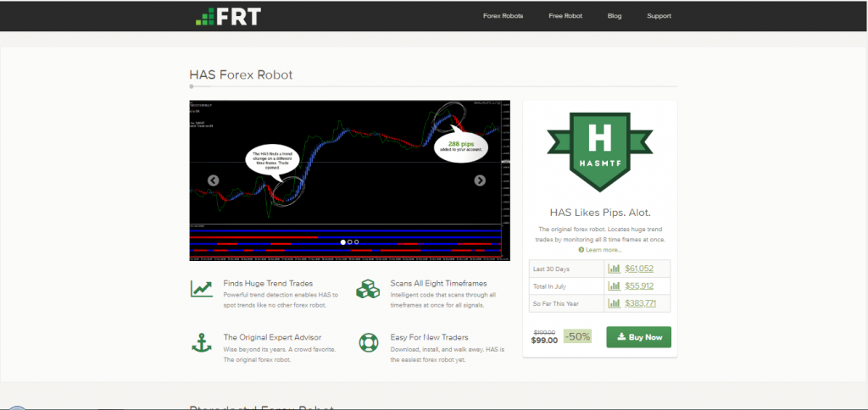This screenshot has width=868, height=410.
Task: Select the third slide indicator dot
Action: tap(357, 242)
